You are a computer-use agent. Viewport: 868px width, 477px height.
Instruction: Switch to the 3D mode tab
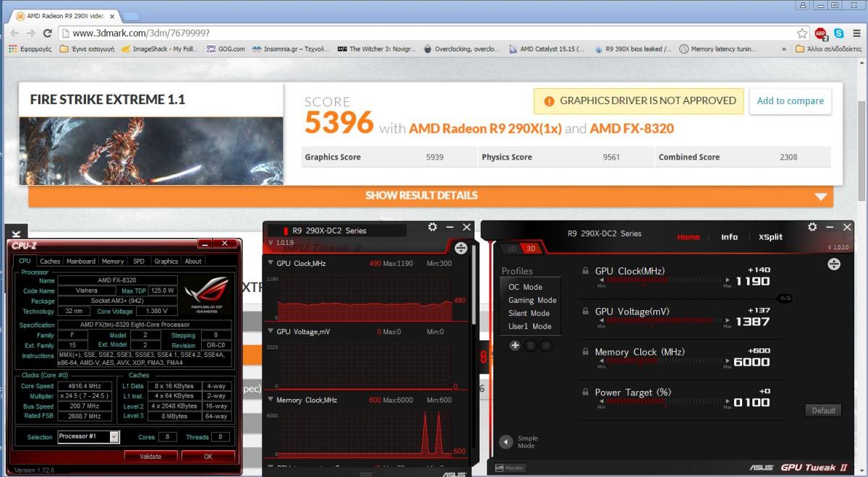[531, 249]
